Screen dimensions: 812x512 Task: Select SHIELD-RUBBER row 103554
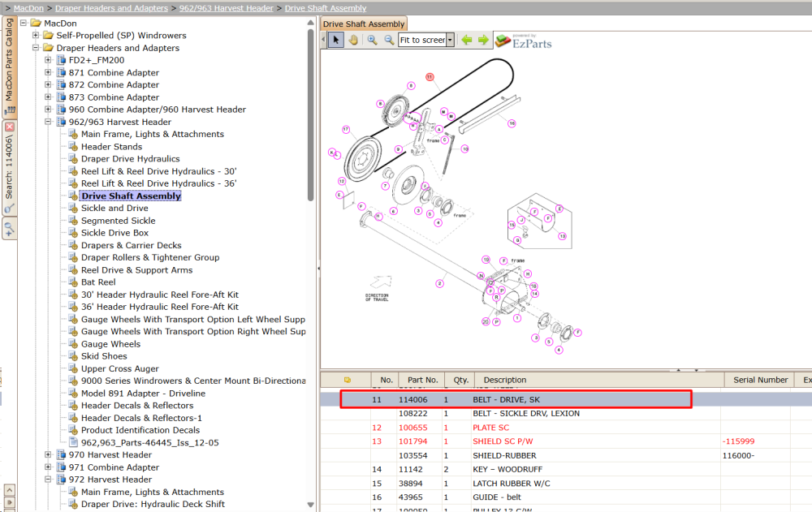(565, 455)
